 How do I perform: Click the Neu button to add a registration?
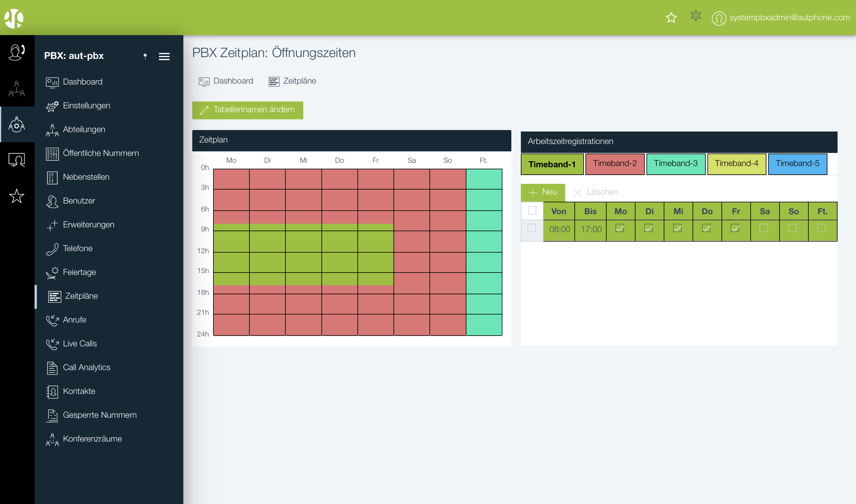tap(543, 192)
